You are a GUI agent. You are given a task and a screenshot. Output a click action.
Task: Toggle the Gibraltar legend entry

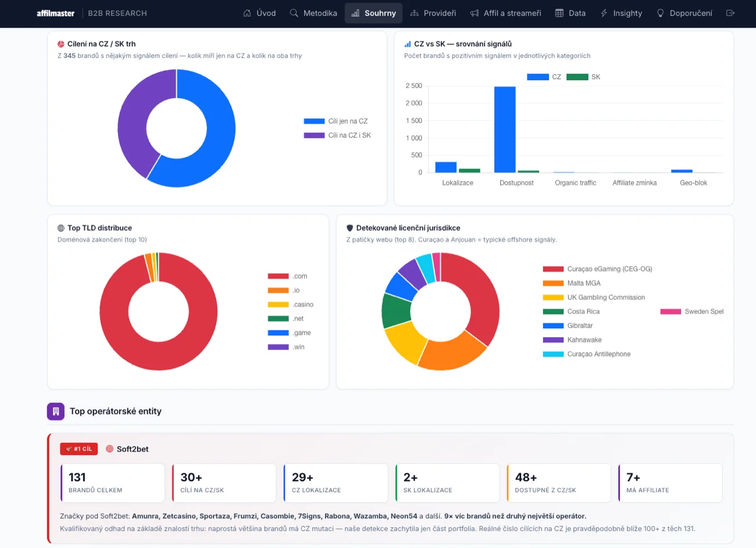click(x=568, y=326)
